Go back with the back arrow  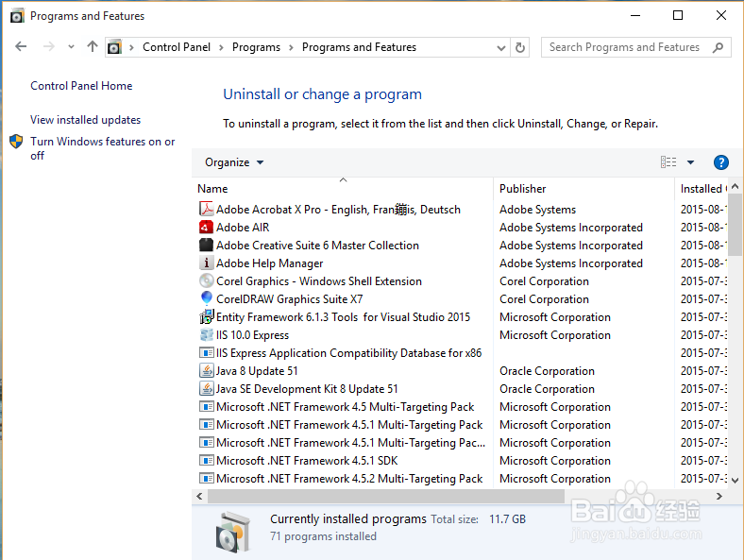[x=21, y=46]
